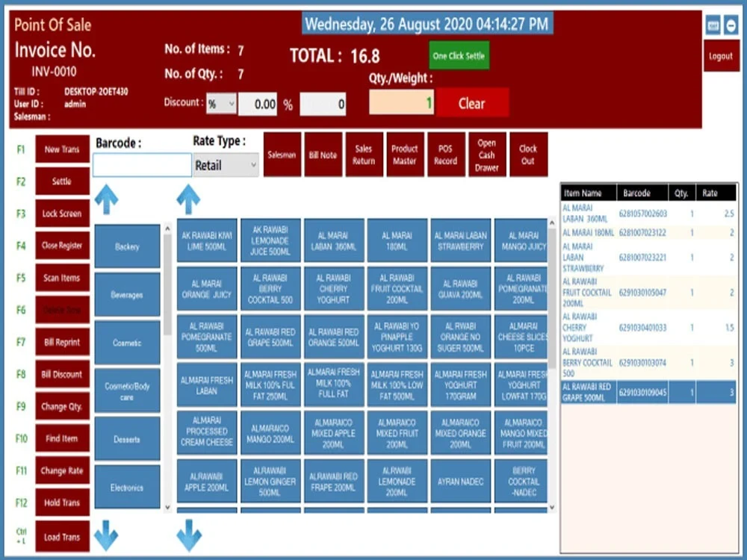747x560 pixels.
Task: Add BERRY COCKTAIL -NADEC product
Action: tap(521, 481)
